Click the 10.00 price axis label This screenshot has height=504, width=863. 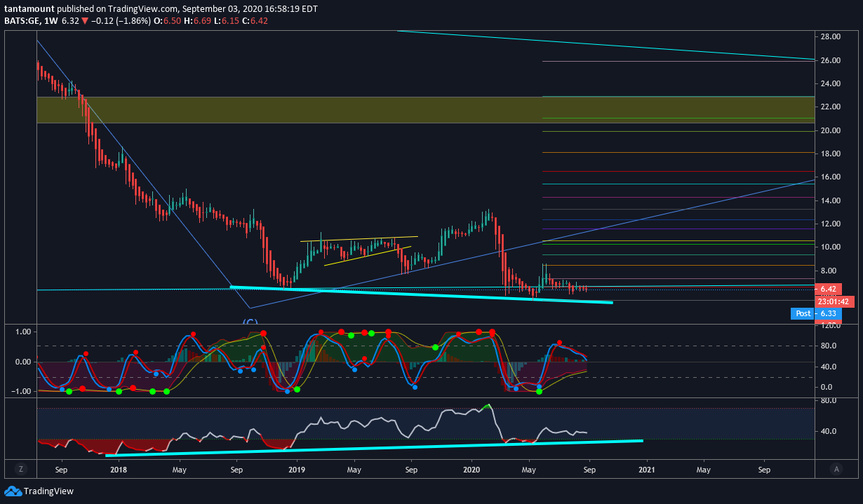[831, 247]
